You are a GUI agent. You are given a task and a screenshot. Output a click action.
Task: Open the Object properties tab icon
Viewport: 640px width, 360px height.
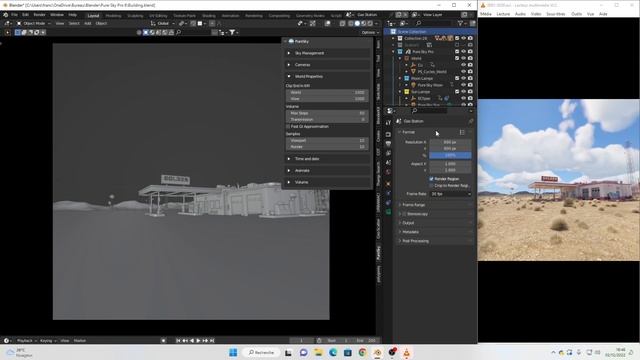(388, 184)
